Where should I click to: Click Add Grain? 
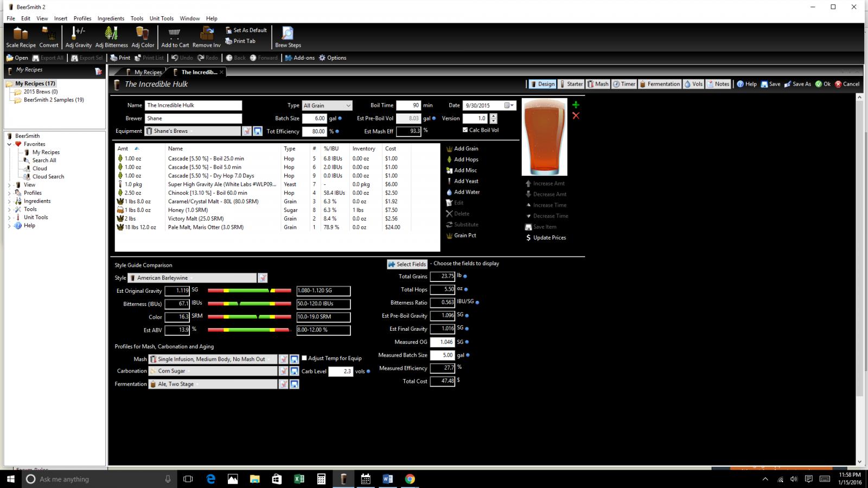point(462,149)
